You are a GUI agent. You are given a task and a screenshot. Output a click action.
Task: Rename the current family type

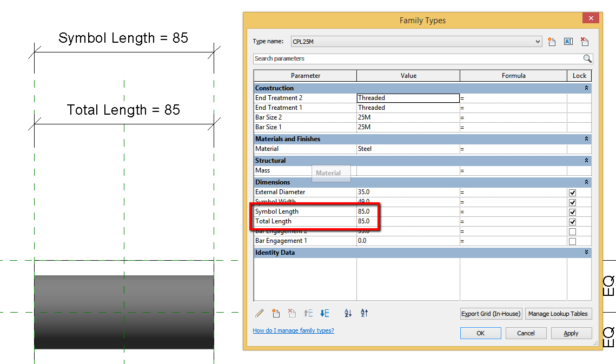pos(568,41)
